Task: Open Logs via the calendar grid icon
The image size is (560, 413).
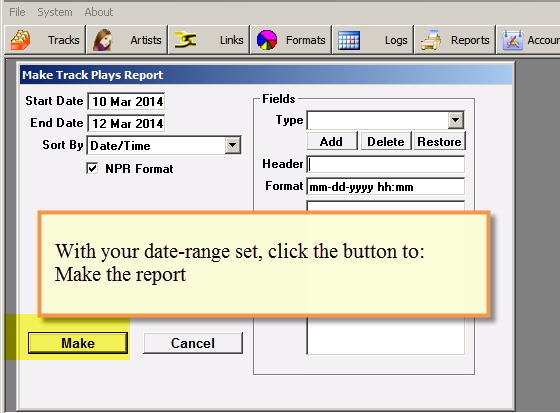Action: tap(349, 40)
